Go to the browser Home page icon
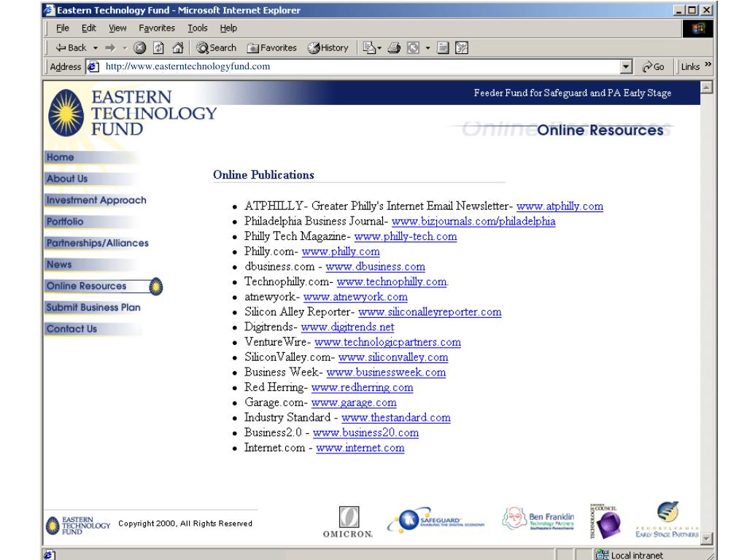This screenshot has width=747, height=560. pyautogui.click(x=178, y=47)
